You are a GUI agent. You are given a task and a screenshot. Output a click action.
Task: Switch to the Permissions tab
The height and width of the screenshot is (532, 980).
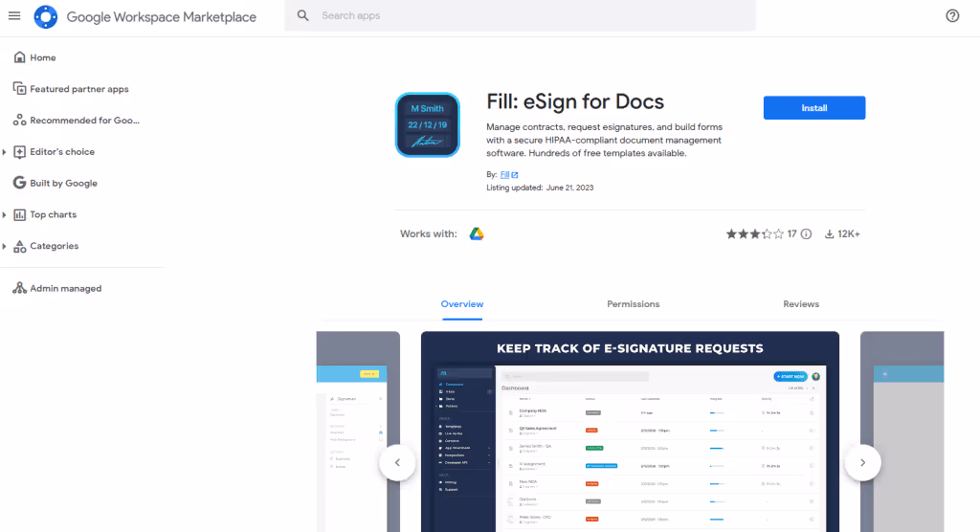coord(634,304)
